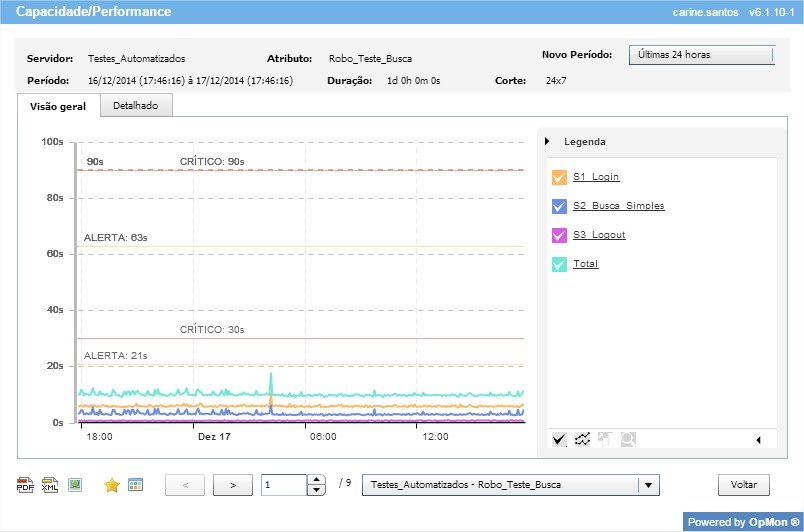
Task: Save the chart as an image
Action: pos(75,485)
